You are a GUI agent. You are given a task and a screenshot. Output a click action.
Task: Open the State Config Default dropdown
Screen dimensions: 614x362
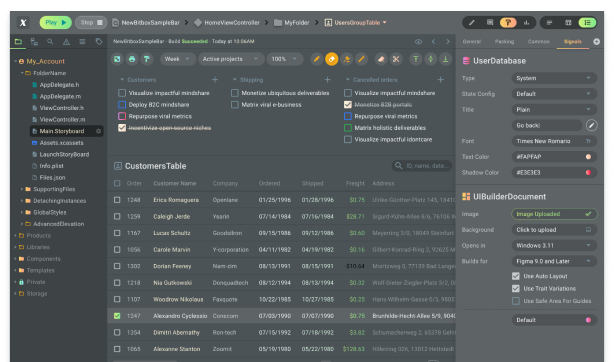click(x=554, y=94)
